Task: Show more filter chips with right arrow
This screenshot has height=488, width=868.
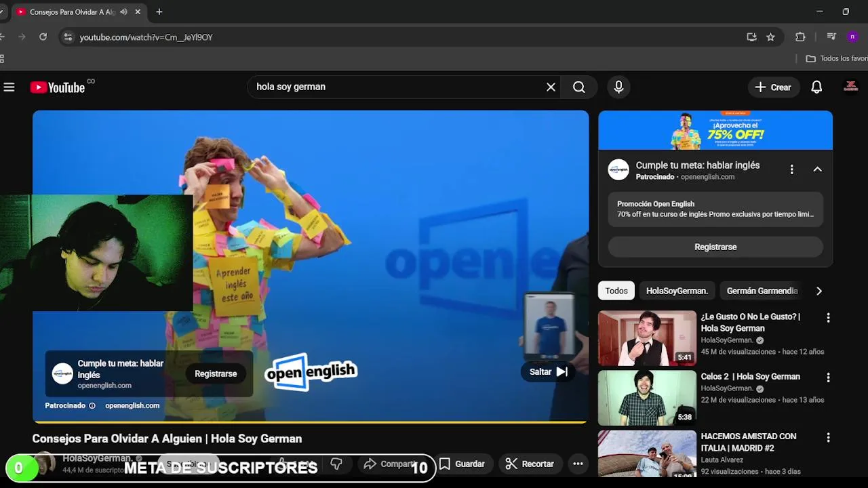Action: [818, 291]
